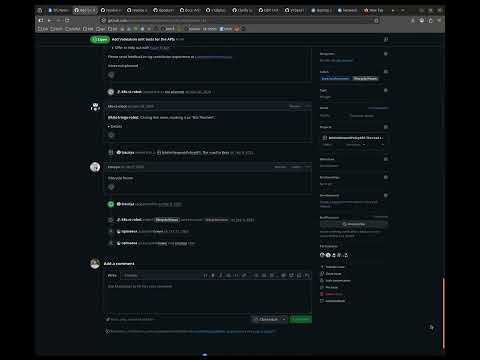480x360 pixels.
Task: Open the New Tab browser tab
Action: click(x=374, y=10)
